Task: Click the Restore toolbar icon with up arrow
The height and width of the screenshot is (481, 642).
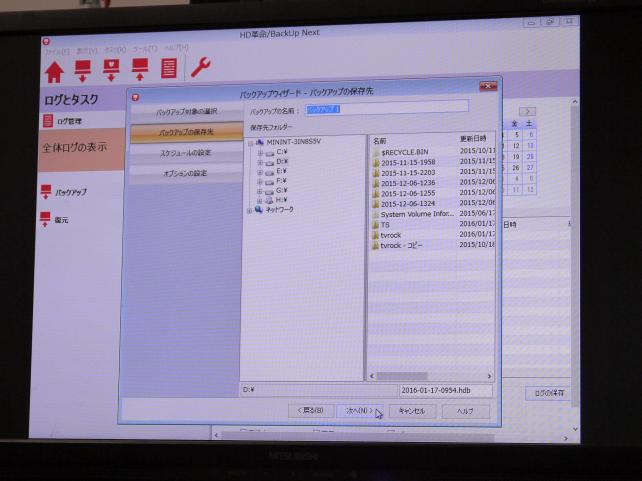Action: pyautogui.click(x=140, y=69)
